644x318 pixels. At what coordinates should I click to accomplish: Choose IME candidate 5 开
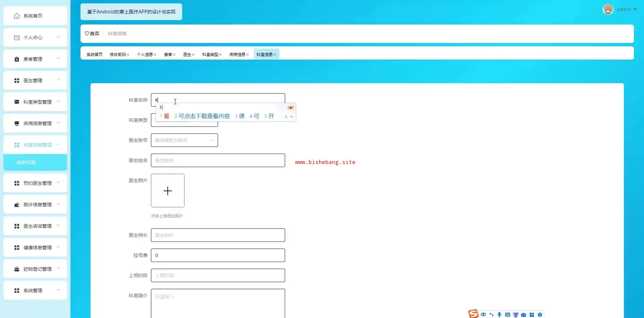click(x=269, y=116)
